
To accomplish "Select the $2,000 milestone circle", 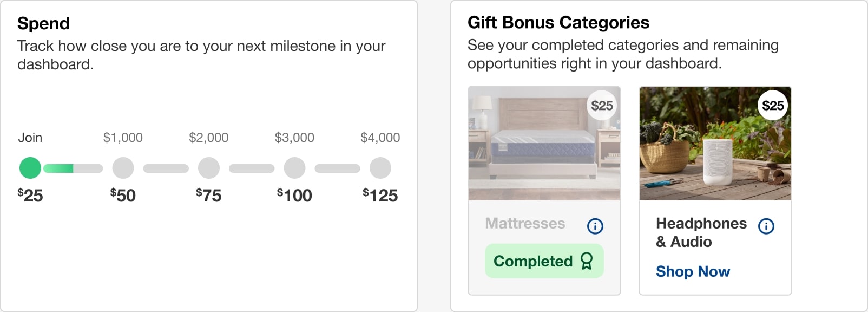I will 209,168.
